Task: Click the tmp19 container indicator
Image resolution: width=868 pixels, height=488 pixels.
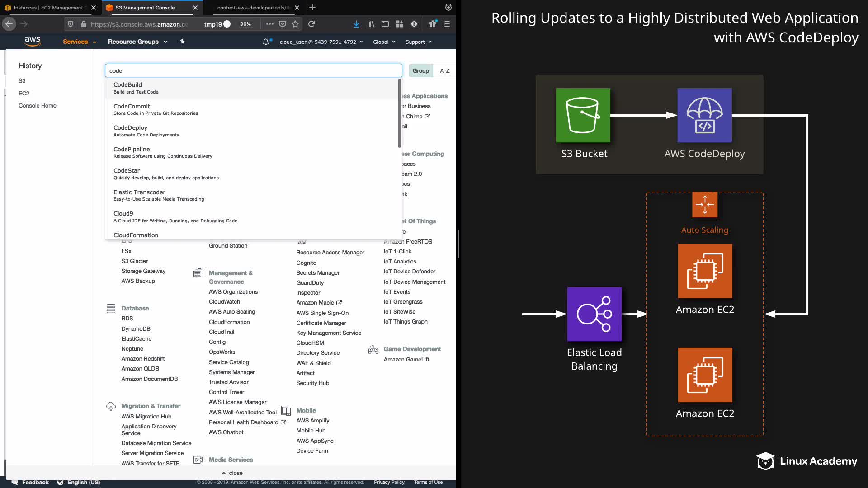Action: (x=217, y=24)
